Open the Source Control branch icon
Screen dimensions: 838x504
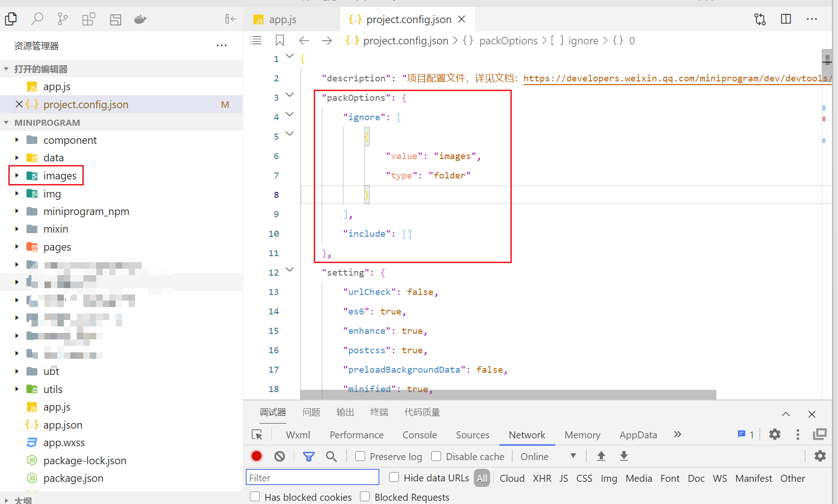(62, 19)
